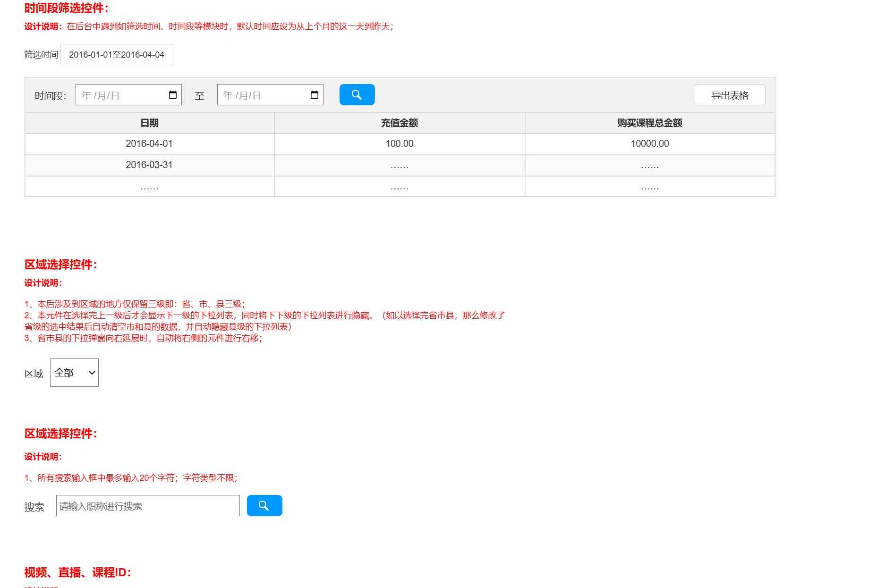Select the 日期 column header
This screenshot has height=588, width=894.
point(149,123)
